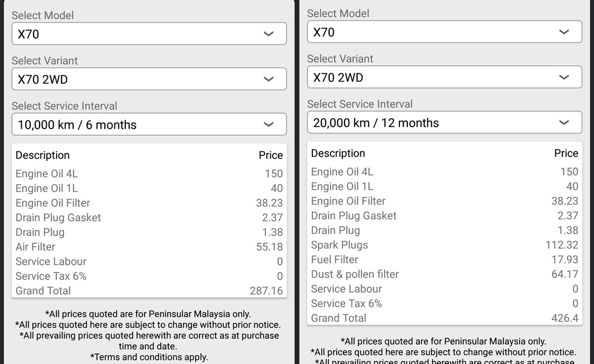Click chevron arrow of Model field in 20,000 km panel
The image size is (594, 364).
[564, 32]
